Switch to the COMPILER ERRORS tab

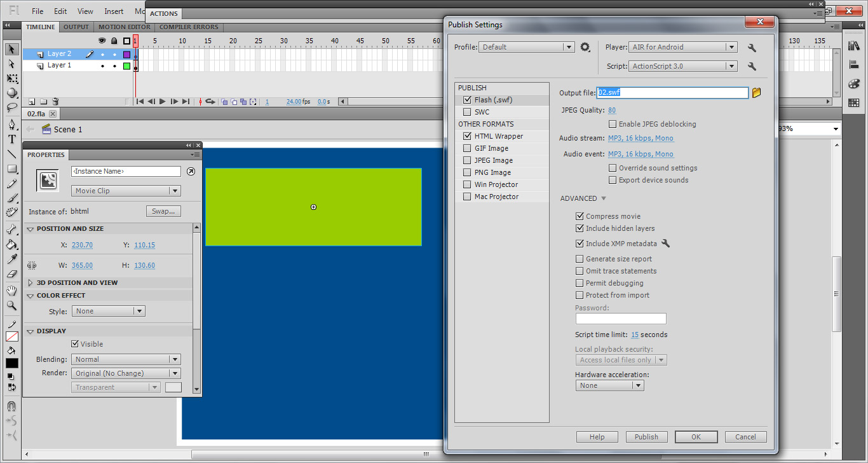tap(189, 27)
